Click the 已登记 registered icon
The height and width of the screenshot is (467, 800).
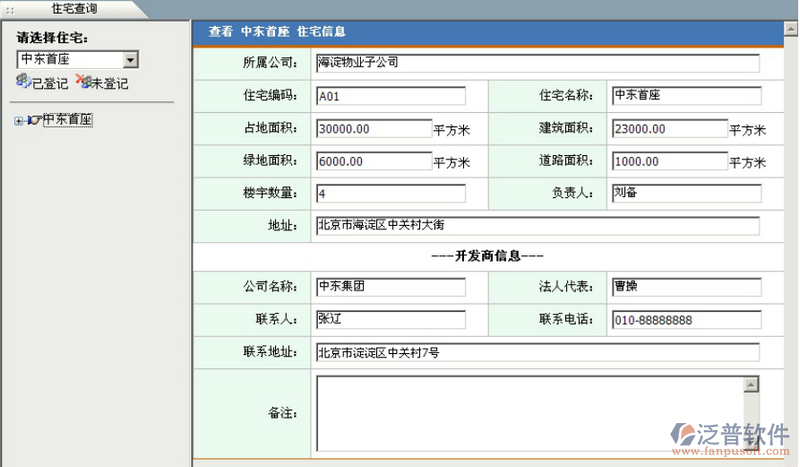tap(23, 82)
